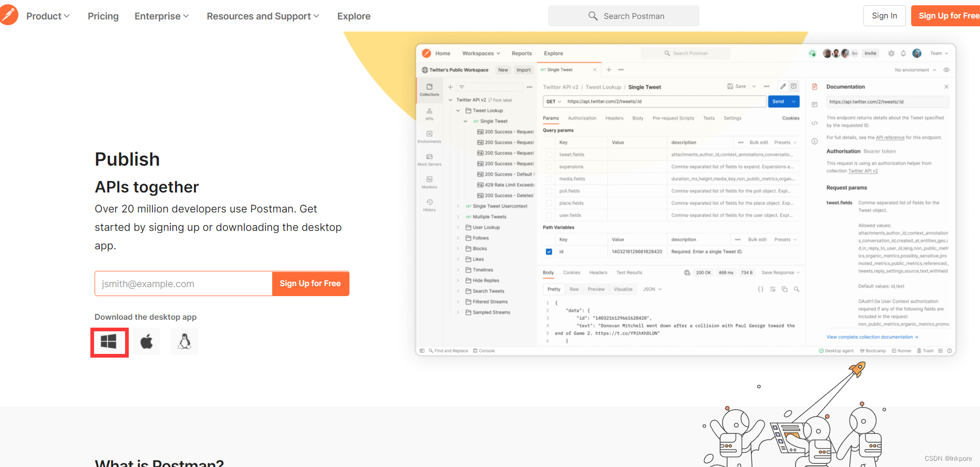Open the Workspaces dropdown in the app preview

point(481,53)
